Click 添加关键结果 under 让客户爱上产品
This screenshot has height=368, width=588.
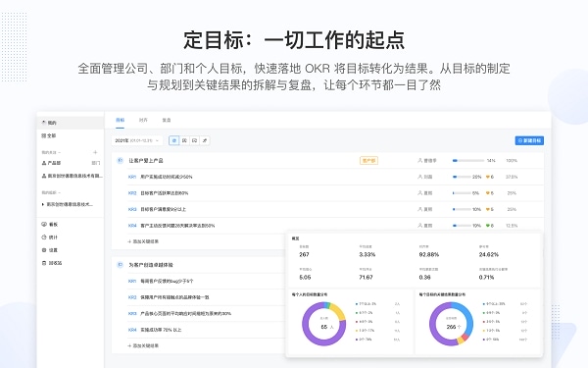click(x=143, y=241)
